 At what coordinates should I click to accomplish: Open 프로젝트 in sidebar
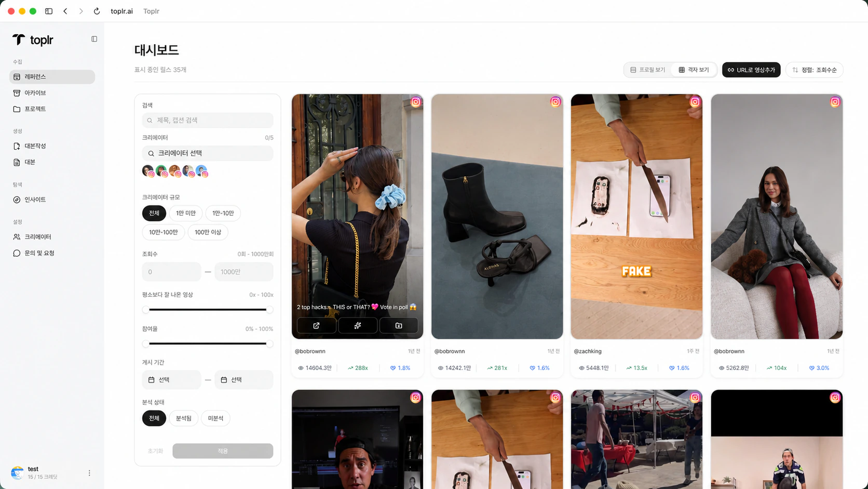52,109
